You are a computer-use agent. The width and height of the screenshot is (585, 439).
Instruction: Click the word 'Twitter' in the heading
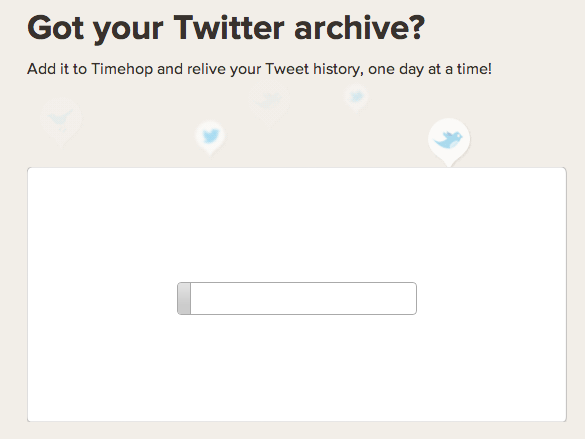click(x=229, y=28)
